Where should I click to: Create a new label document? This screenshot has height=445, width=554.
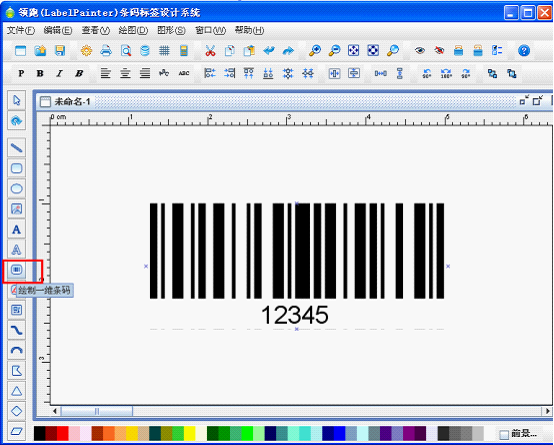tap(20, 51)
